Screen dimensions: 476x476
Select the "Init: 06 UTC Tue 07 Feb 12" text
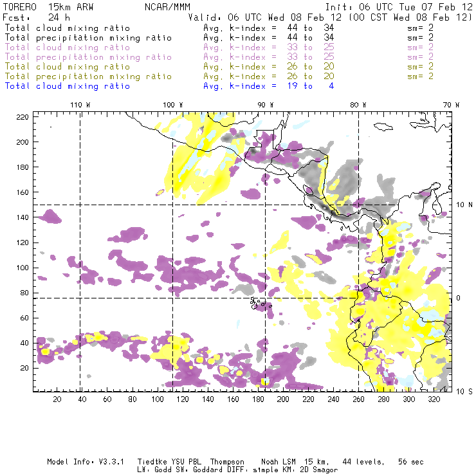click(399, 7)
